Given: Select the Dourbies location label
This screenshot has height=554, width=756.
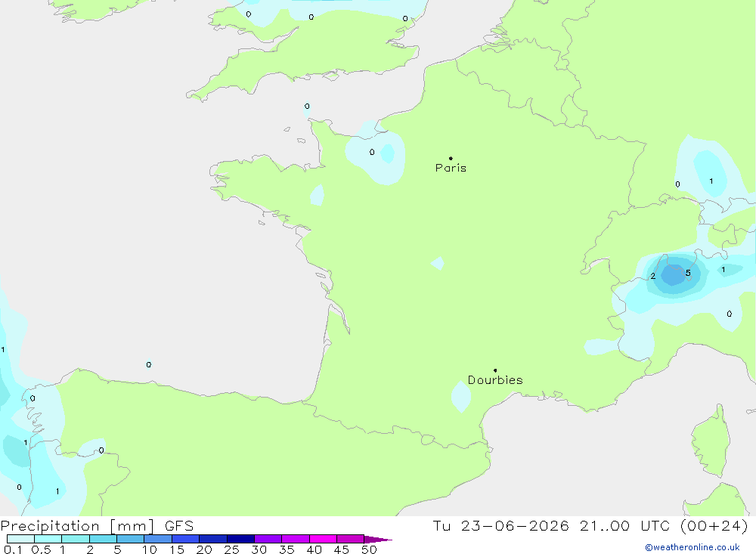Looking at the screenshot, I should [495, 380].
